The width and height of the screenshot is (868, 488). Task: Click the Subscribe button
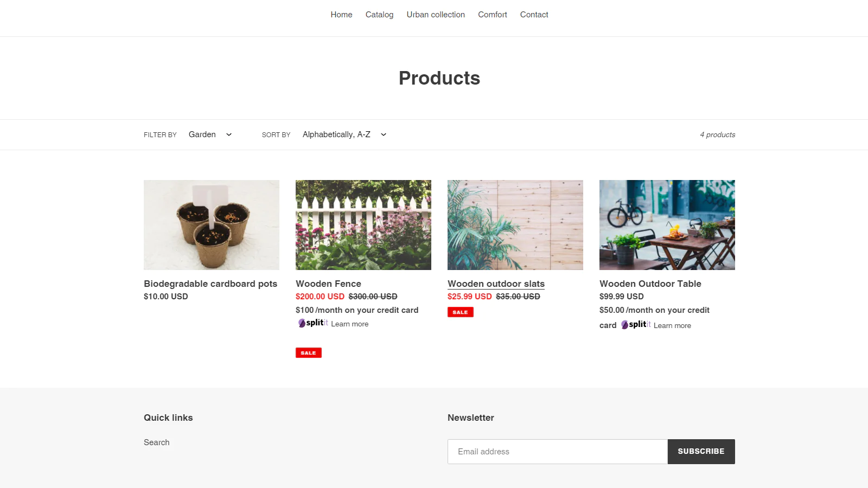(701, 452)
